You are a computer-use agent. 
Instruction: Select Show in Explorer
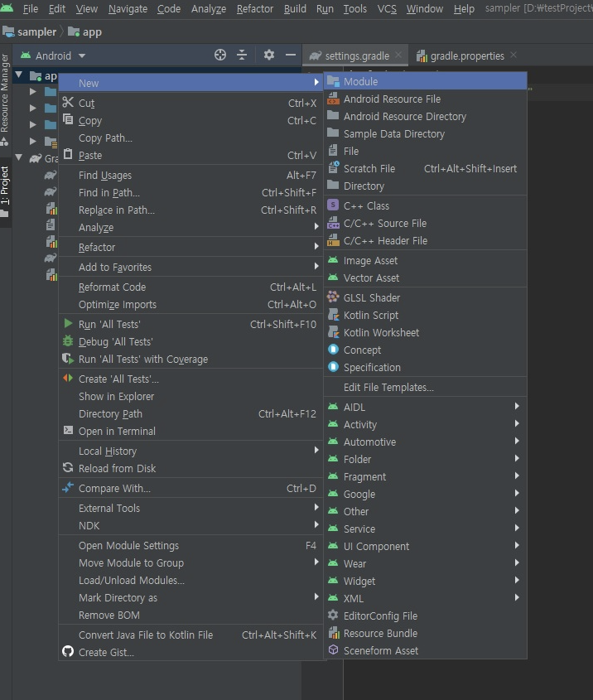190,396
